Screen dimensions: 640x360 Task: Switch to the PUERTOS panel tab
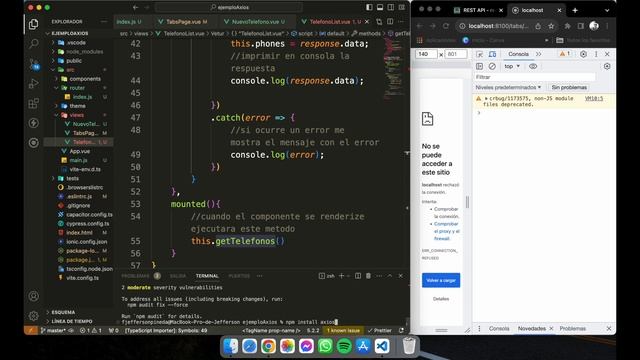(x=239, y=276)
